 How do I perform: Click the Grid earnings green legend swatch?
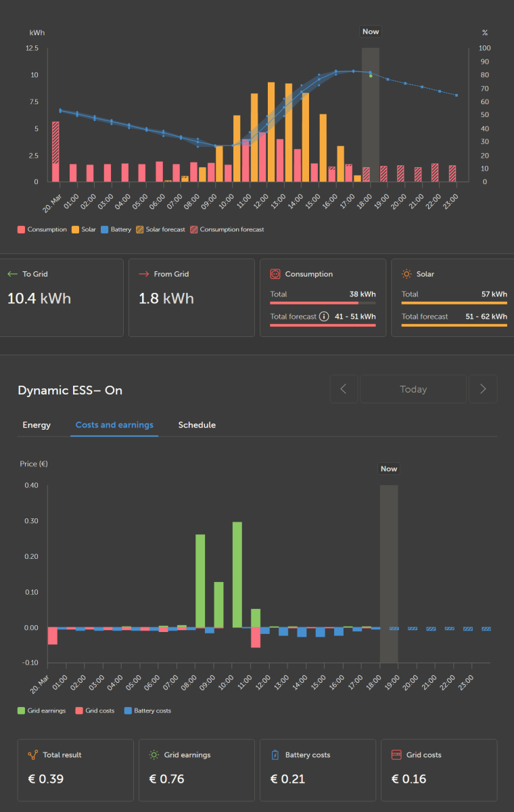[21, 710]
